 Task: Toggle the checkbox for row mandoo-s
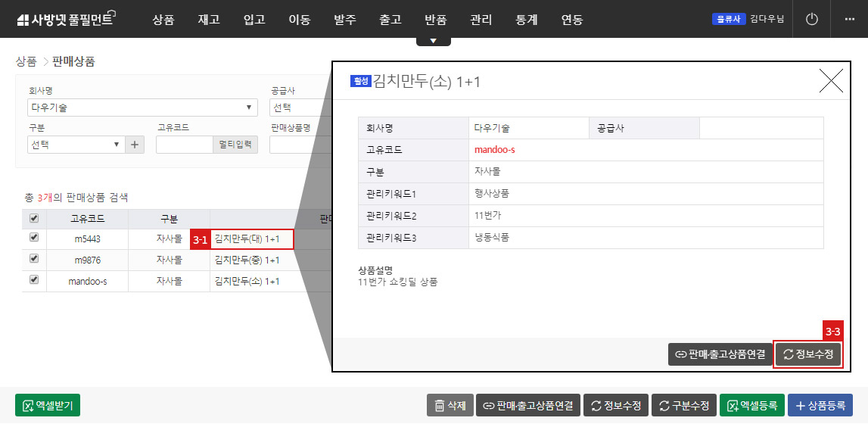34,279
